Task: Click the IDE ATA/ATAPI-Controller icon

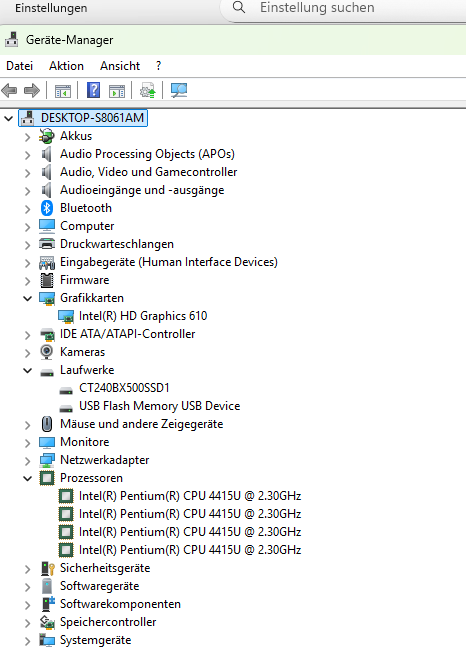Action: pyautogui.click(x=47, y=334)
